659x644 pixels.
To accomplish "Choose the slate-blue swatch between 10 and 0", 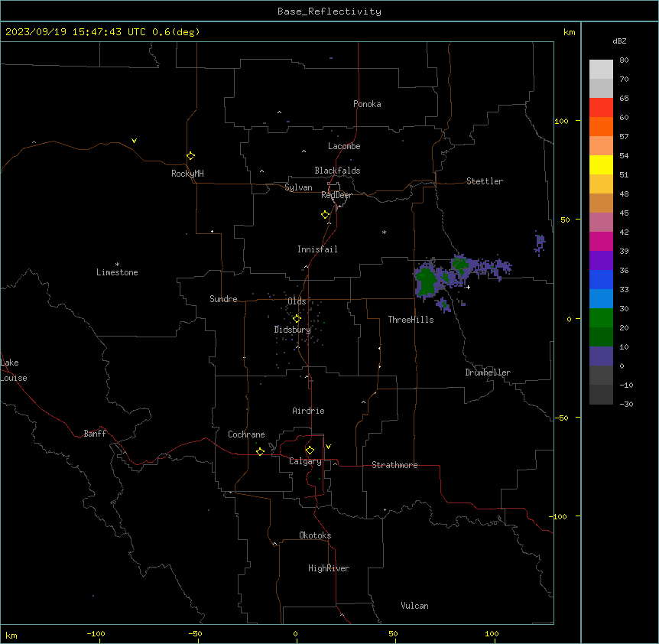I will tap(601, 356).
